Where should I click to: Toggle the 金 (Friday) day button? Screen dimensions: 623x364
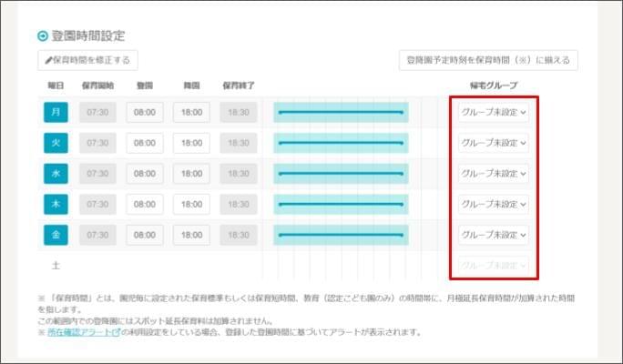point(55,235)
